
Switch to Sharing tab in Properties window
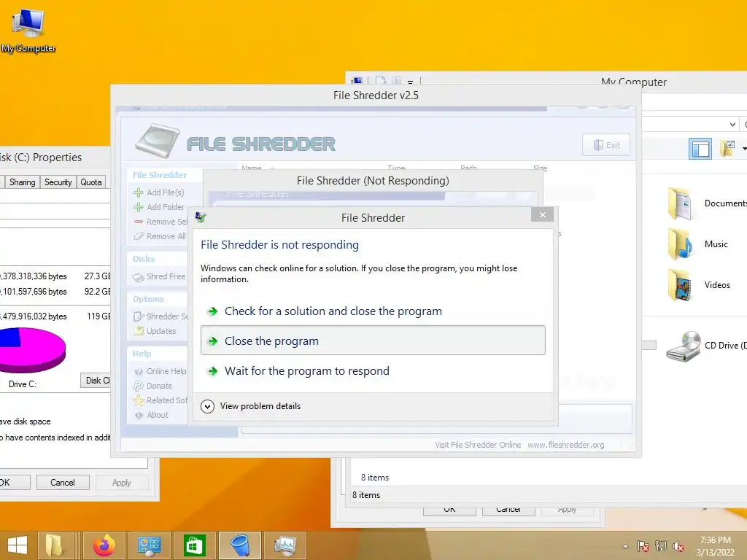(x=22, y=182)
